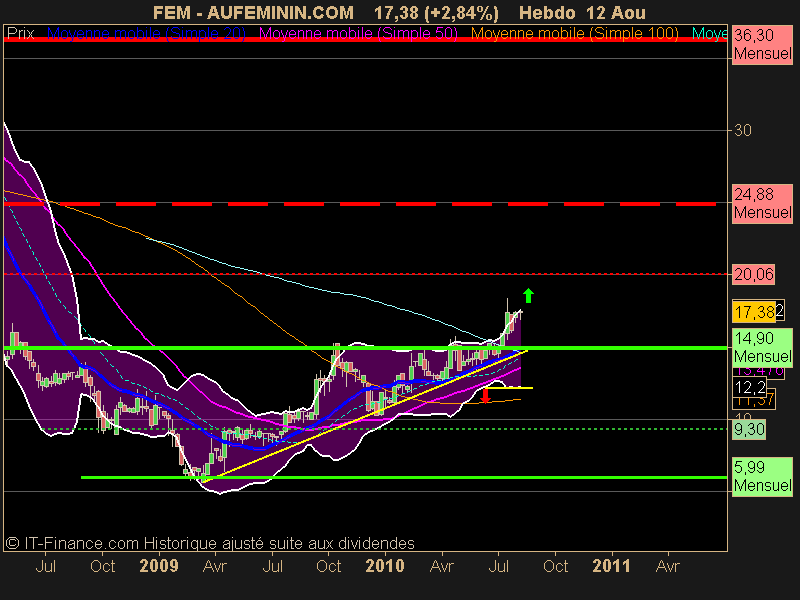Screen dimensions: 800x600
Task: Click the 24,88 Mensuel price label
Action: tap(762, 203)
